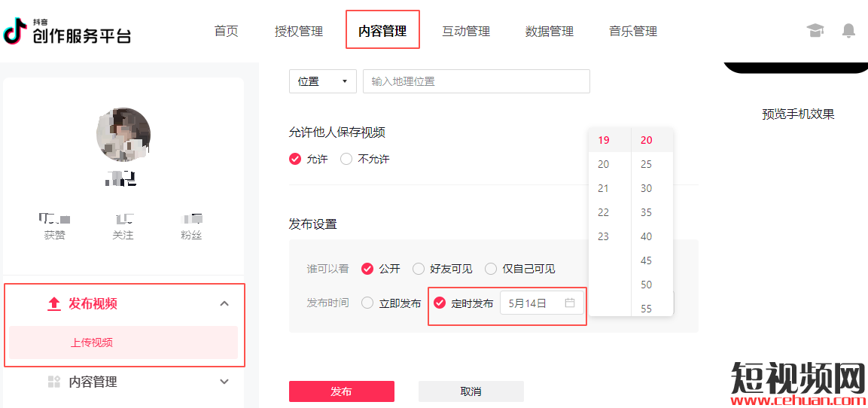This screenshot has width=868, height=408.
Task: Click the red 发布 button
Action: pos(341,391)
